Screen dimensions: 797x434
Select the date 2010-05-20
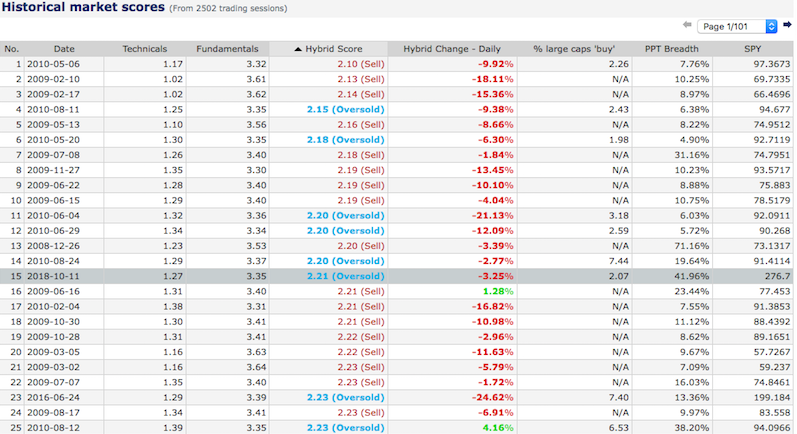click(53, 140)
